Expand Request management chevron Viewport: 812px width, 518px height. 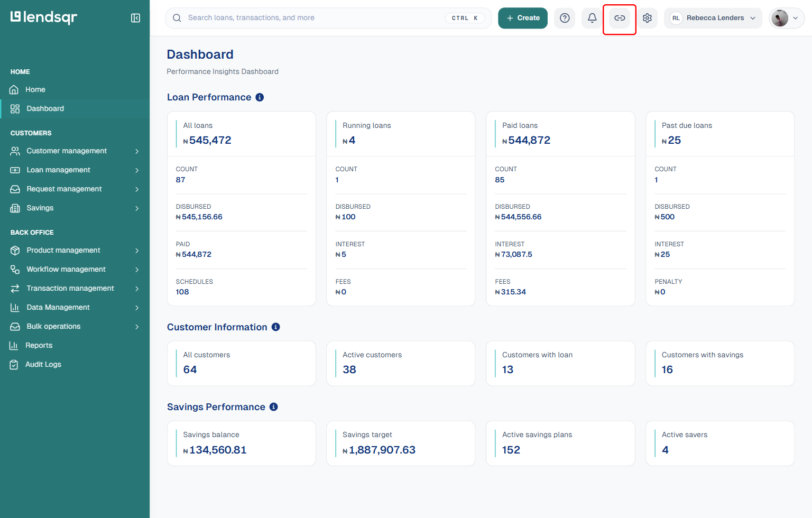coord(137,189)
